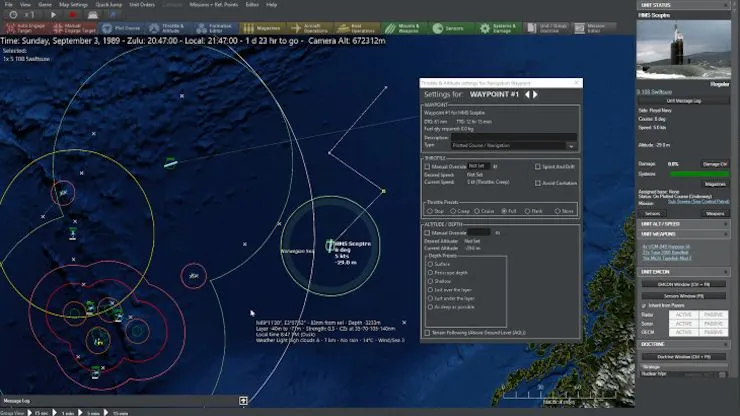Open Mounts & Weapons from the toolbar

point(404,28)
